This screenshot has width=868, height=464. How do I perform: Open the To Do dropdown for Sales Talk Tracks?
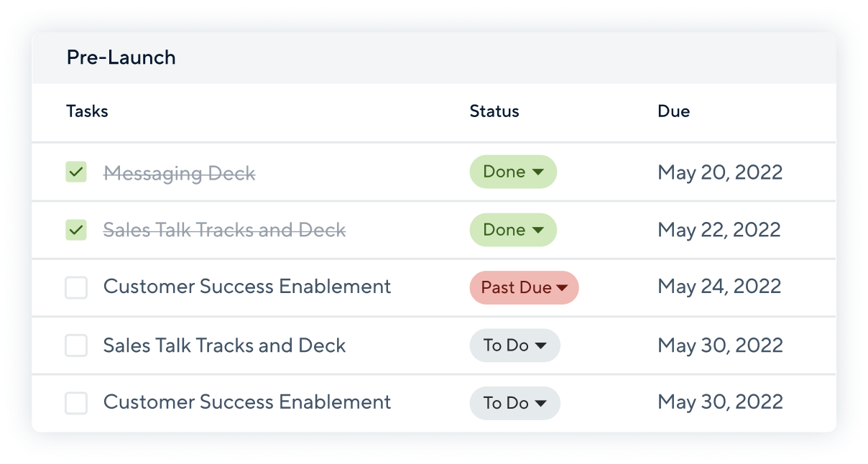click(514, 345)
